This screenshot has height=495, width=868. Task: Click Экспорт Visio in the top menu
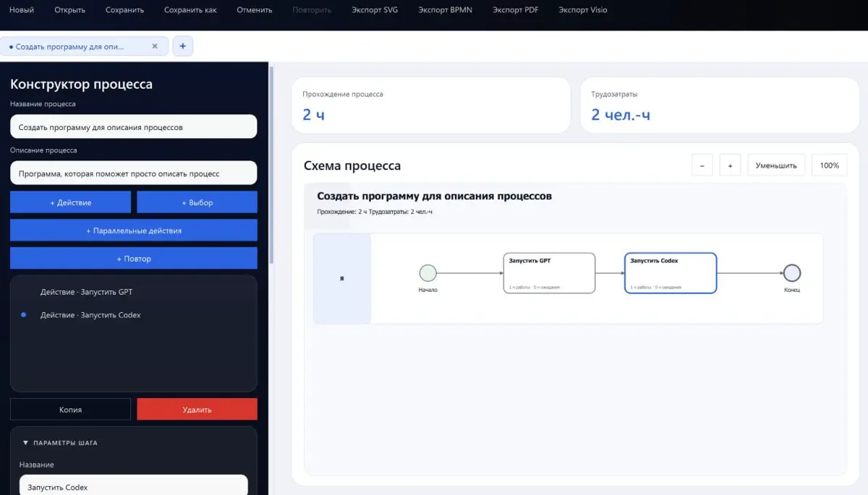(583, 10)
